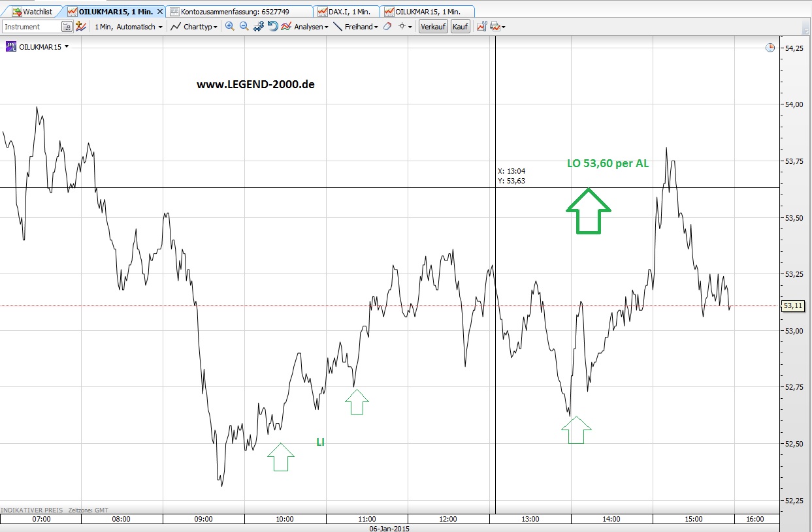Image resolution: width=812 pixels, height=532 pixels.
Task: Select the Zoom In magnifier tool
Action: 229,26
